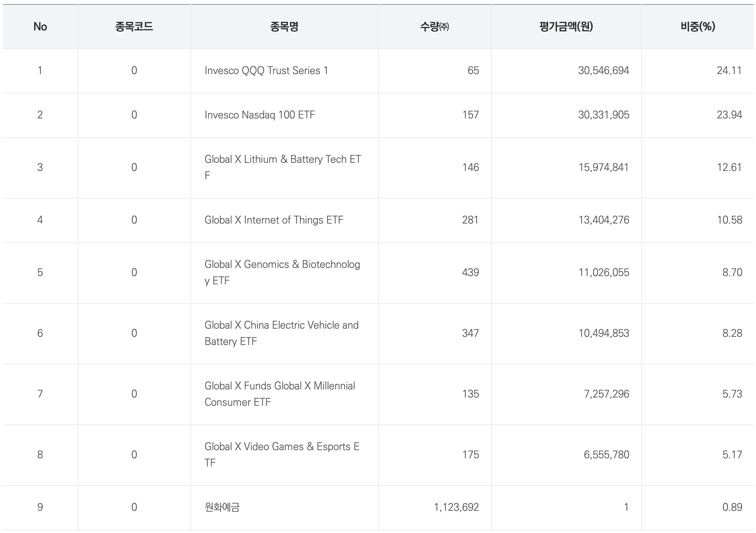Click the 0.89 weight value

(x=732, y=507)
